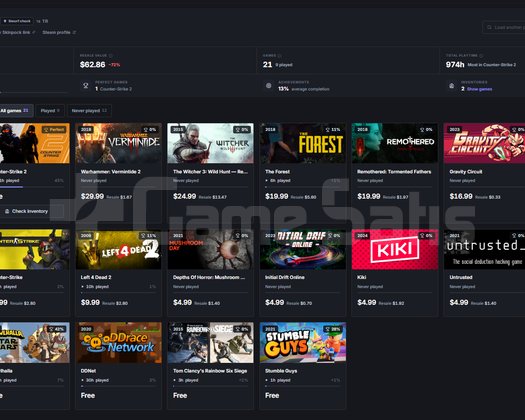Viewport: 525px width, 420px height.
Task: Open the Kiki cover image
Action: tap(395, 249)
